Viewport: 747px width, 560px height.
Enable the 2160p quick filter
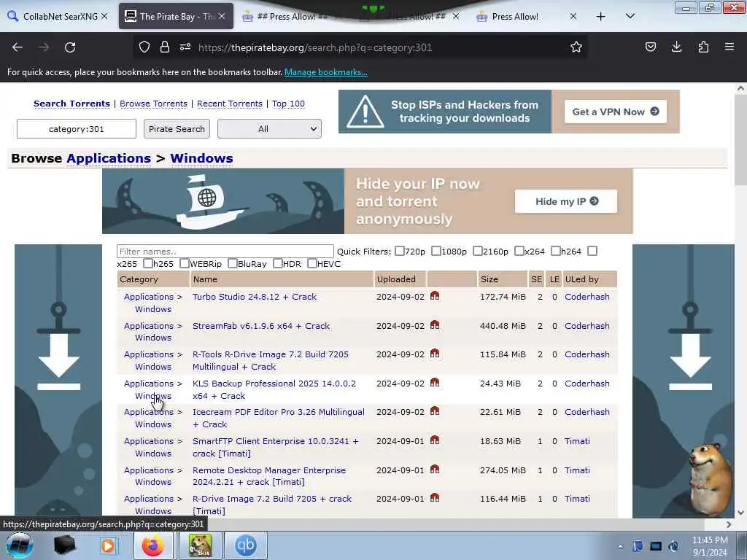pos(477,251)
